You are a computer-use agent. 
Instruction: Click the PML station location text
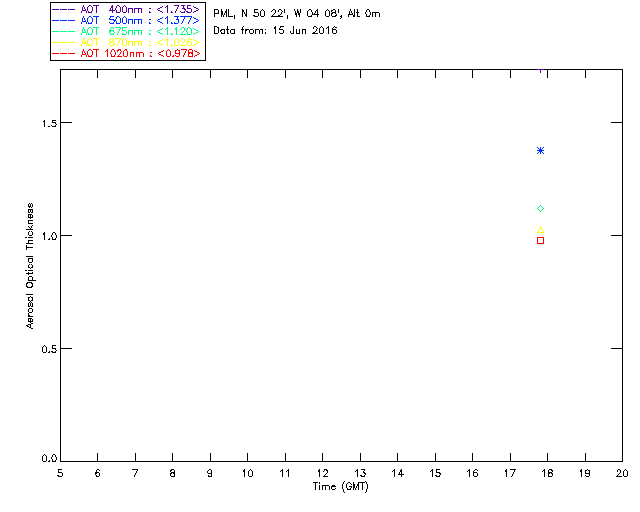tap(297, 15)
